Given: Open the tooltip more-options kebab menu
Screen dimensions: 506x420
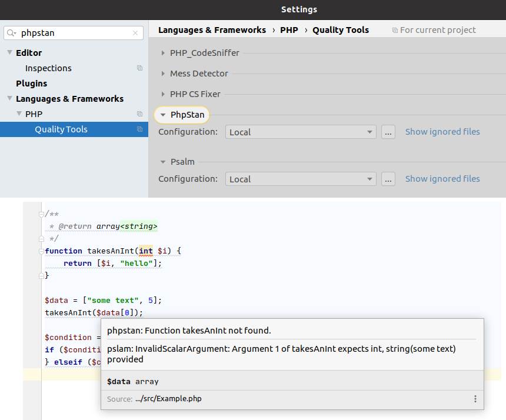Looking at the screenshot, I should pyautogui.click(x=475, y=399).
